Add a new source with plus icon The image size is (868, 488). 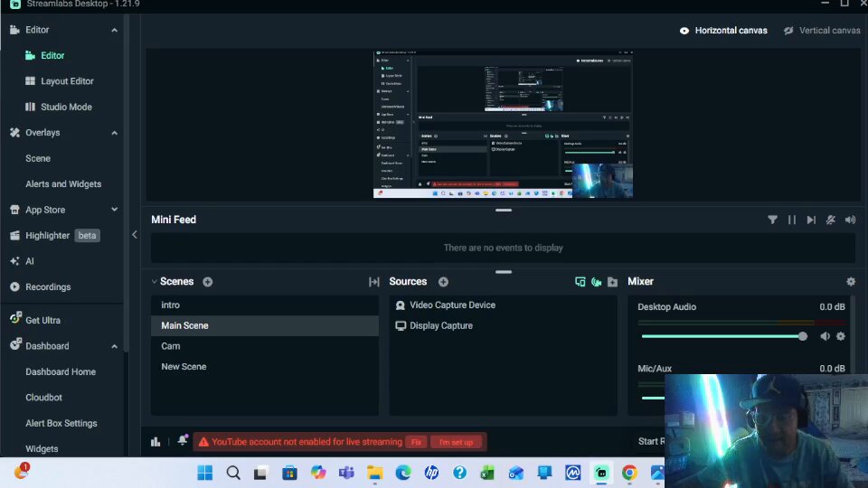[x=443, y=282]
